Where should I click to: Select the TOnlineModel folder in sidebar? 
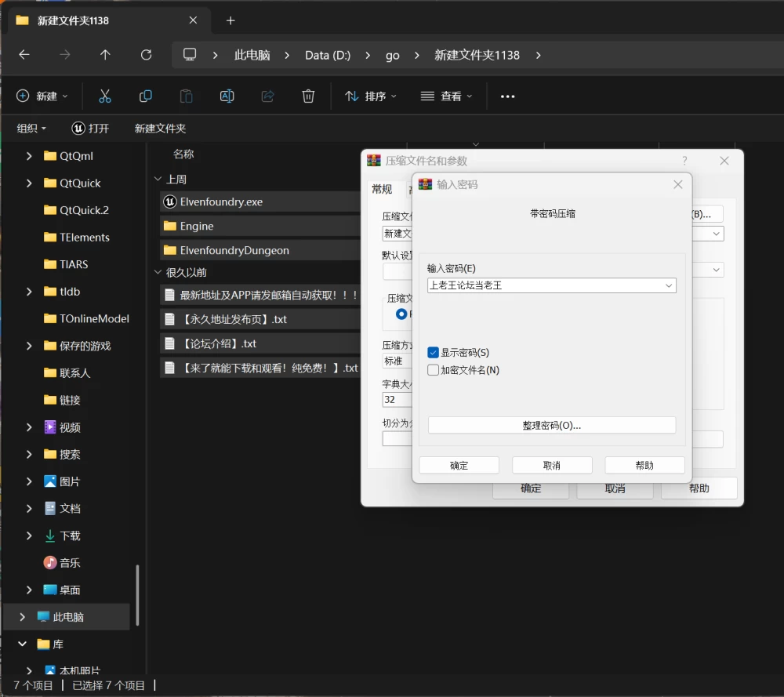86,318
